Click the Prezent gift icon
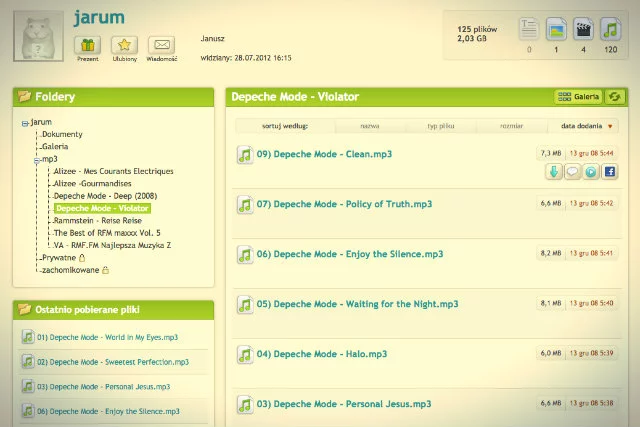Screen dimensions: 640x427 [x=87, y=45]
